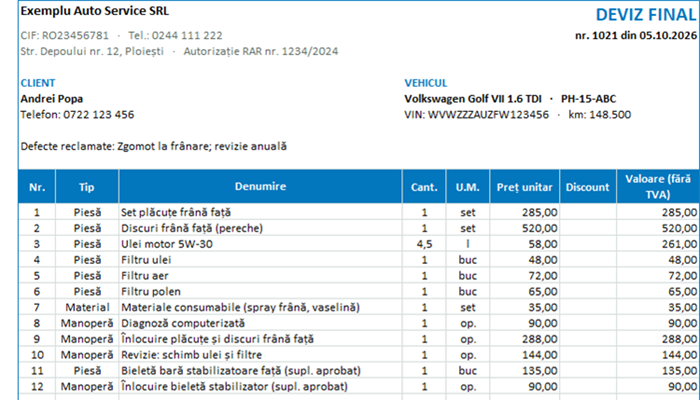Click the 'Preț unitar' column header
The image size is (700, 400).
(x=525, y=187)
